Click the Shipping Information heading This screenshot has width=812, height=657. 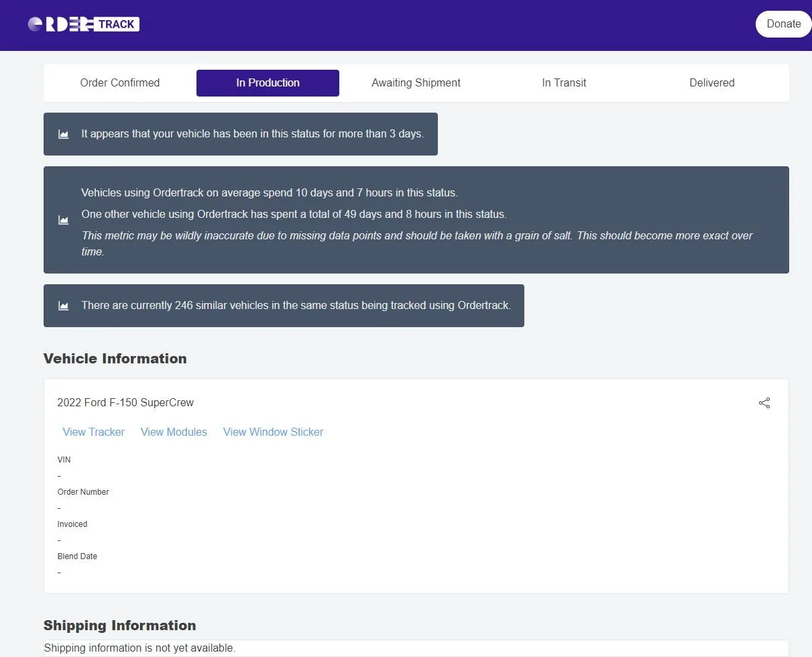point(120,625)
